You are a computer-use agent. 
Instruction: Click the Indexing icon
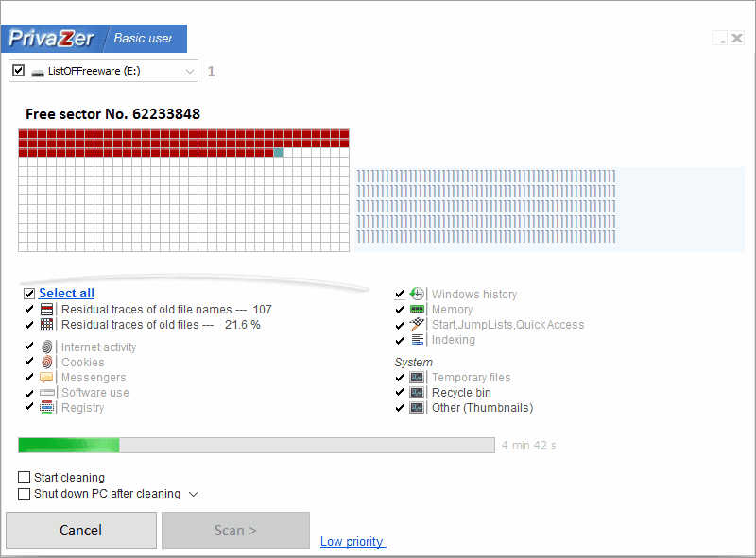[x=417, y=340]
